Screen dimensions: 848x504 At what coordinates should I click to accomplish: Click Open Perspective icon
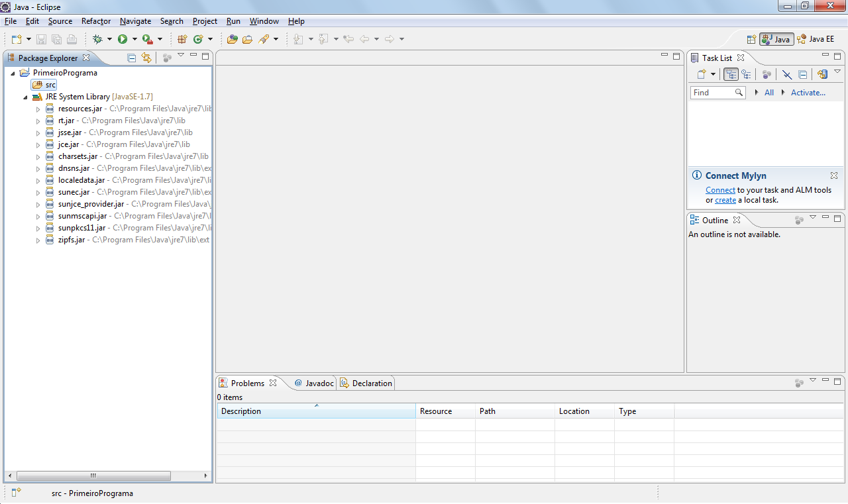pos(751,39)
